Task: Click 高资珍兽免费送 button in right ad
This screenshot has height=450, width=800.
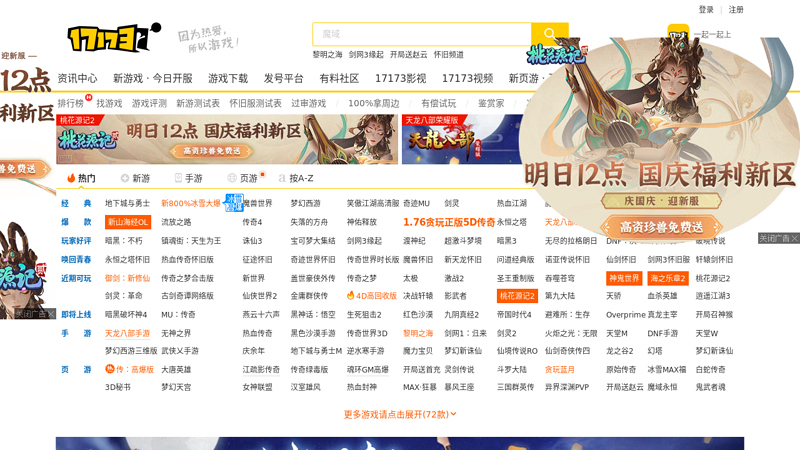Action: (x=661, y=227)
